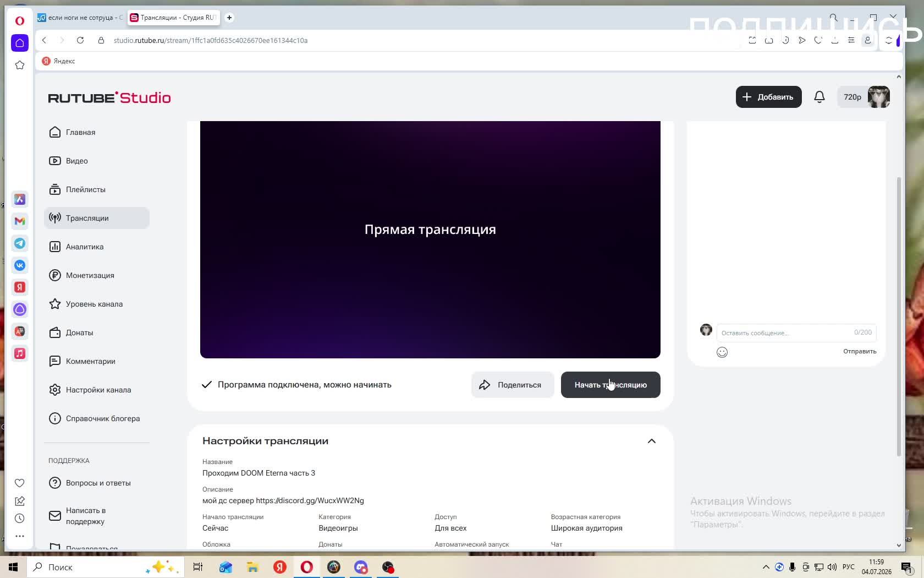Screen dimensions: 924x578
Task: Open Telegram in Opera sidebar
Action: [20, 243]
